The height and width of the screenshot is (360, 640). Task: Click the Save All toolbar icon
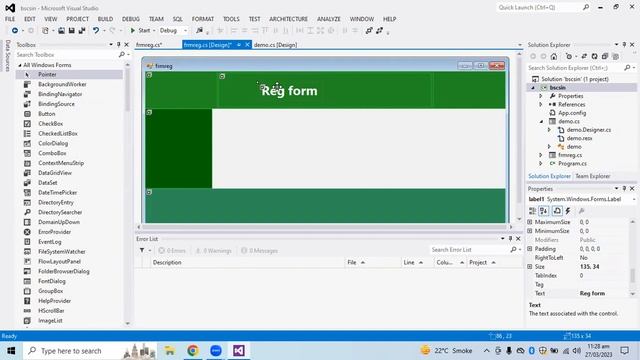click(82, 31)
